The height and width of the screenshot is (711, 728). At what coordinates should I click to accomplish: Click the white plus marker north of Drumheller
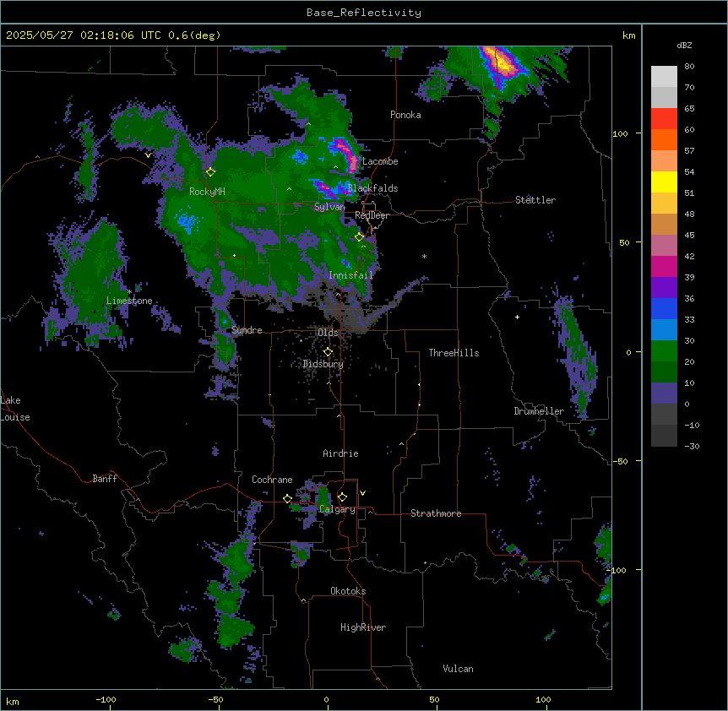pyautogui.click(x=517, y=317)
